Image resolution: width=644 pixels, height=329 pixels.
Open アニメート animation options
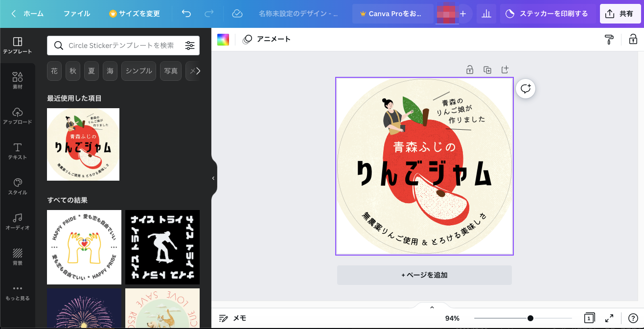coord(267,39)
